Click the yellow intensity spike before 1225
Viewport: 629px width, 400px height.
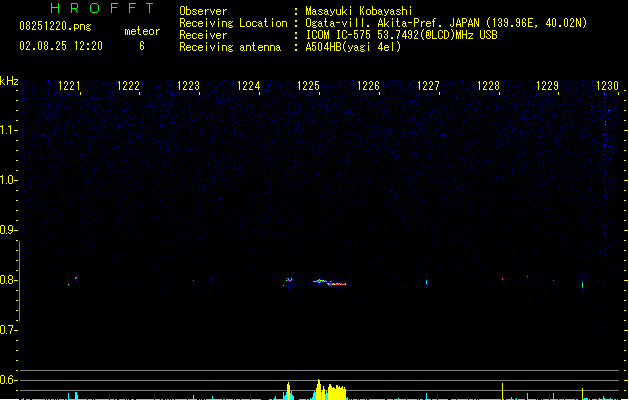pyautogui.click(x=288, y=391)
